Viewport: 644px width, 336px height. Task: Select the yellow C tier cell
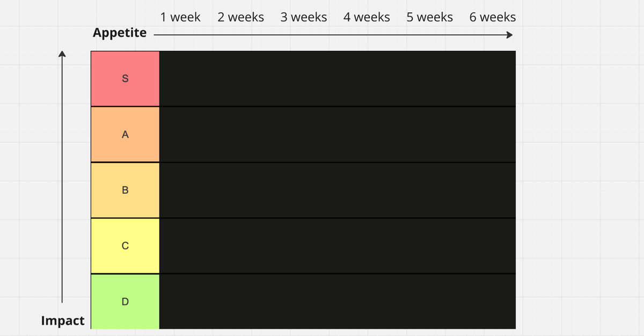[x=125, y=246]
